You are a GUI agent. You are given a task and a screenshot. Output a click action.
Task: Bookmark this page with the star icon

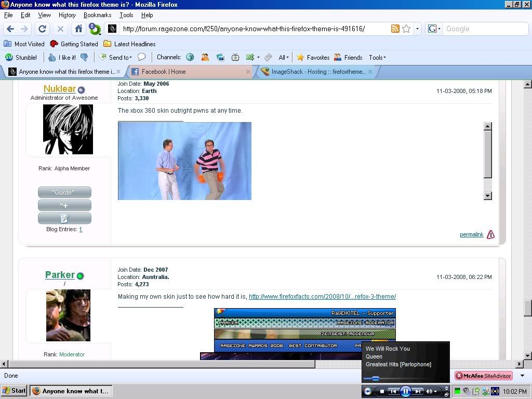[406, 29]
